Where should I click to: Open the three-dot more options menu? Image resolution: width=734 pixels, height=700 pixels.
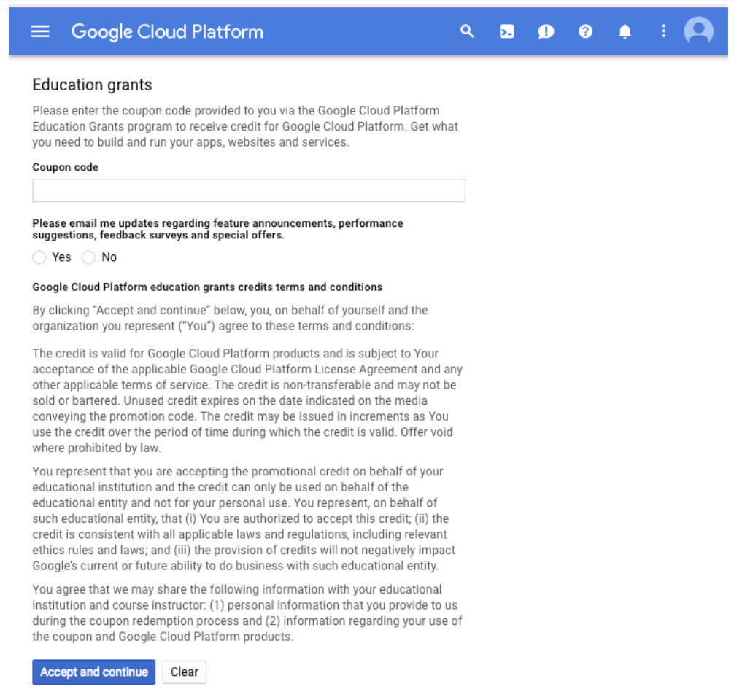point(663,31)
